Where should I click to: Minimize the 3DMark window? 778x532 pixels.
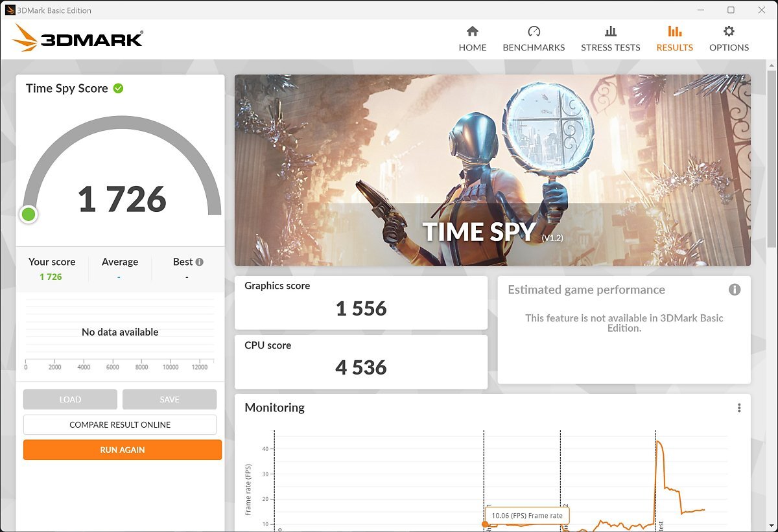tap(701, 10)
